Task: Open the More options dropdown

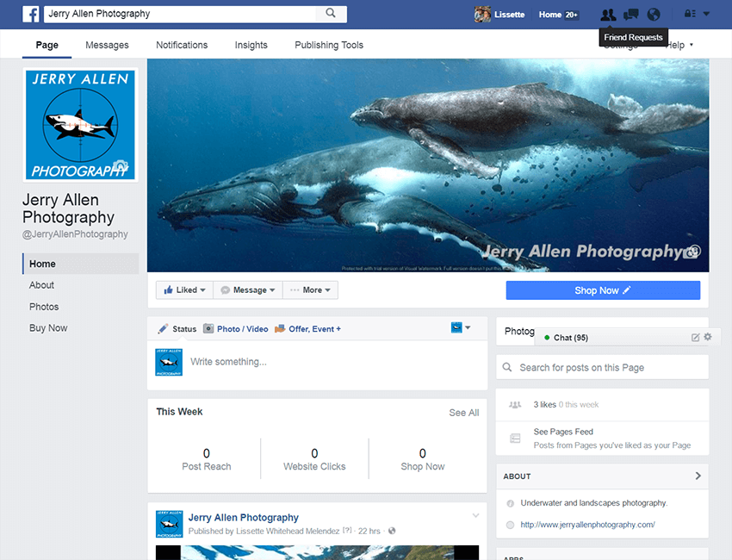Action: click(310, 290)
